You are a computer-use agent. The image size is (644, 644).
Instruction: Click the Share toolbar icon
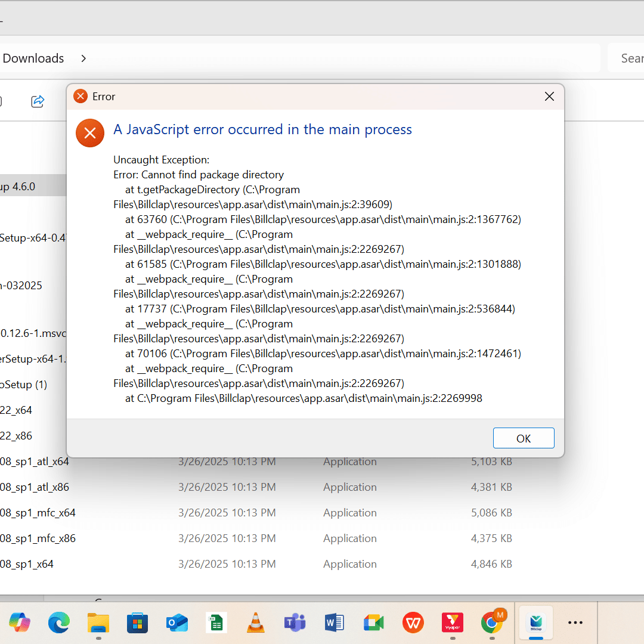tap(38, 101)
